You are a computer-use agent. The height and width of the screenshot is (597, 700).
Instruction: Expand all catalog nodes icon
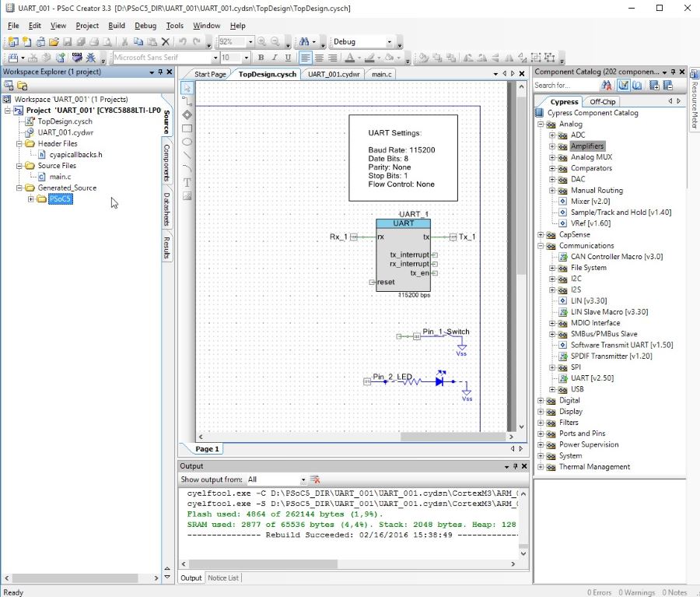pyautogui.click(x=654, y=86)
